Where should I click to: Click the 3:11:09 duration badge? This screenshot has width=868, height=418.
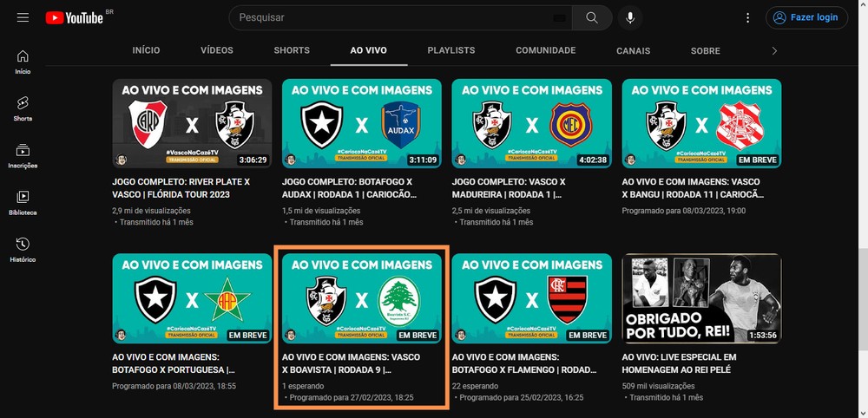coord(424,160)
